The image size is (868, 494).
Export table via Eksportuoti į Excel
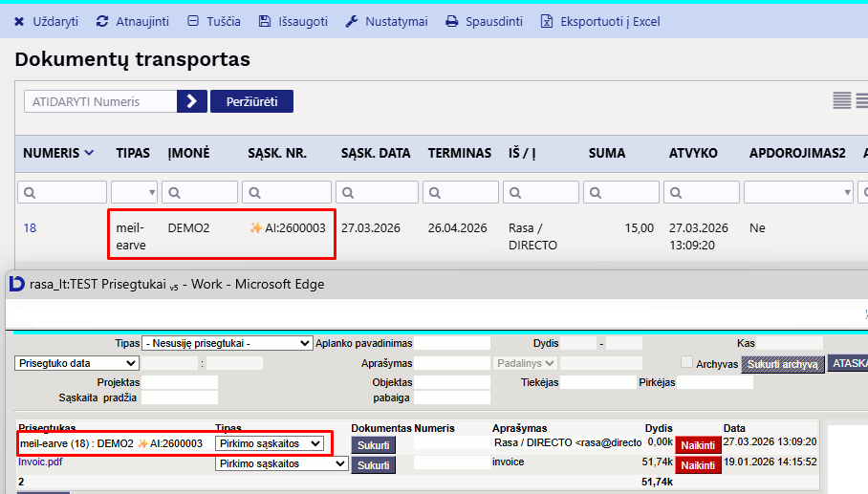pos(547,21)
